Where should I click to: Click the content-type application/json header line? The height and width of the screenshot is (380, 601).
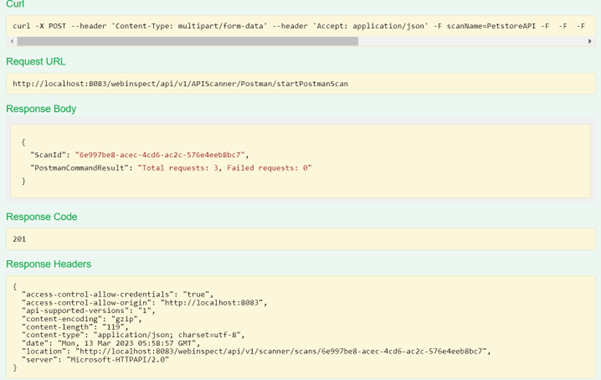133,335
